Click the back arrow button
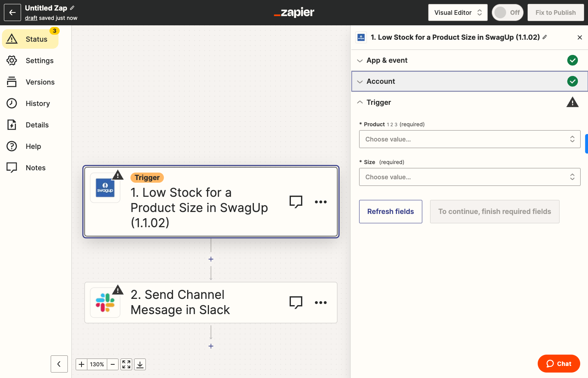This screenshot has width=588, height=378. coord(12,12)
